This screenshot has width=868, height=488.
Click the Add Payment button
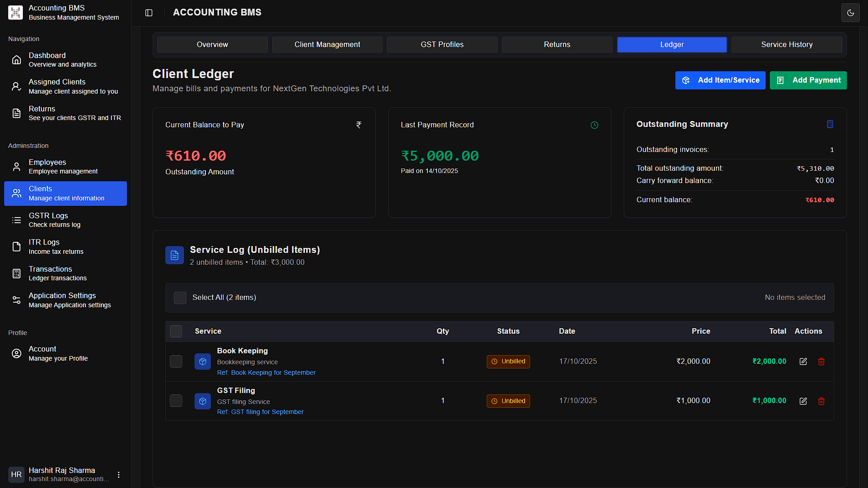click(x=808, y=80)
